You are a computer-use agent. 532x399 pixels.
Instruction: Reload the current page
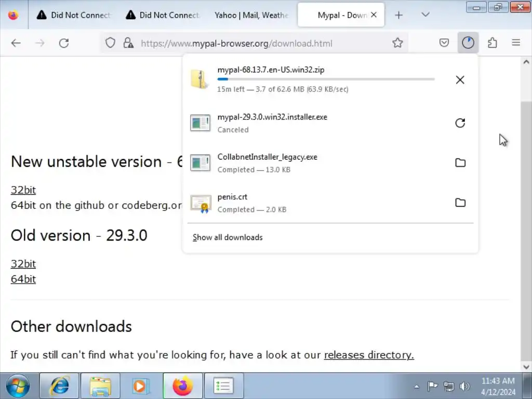pos(64,43)
